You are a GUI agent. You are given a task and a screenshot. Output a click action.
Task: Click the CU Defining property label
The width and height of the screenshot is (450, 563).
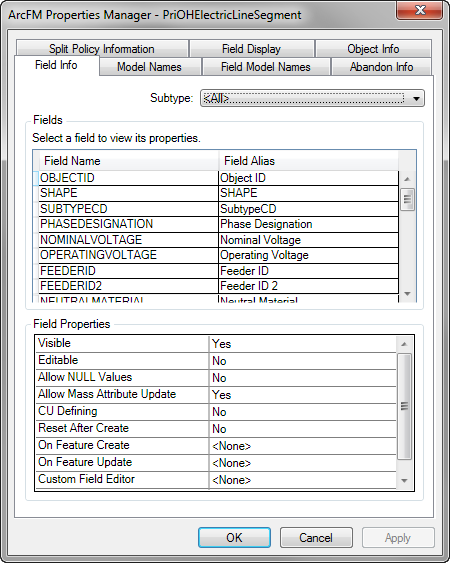[68, 411]
